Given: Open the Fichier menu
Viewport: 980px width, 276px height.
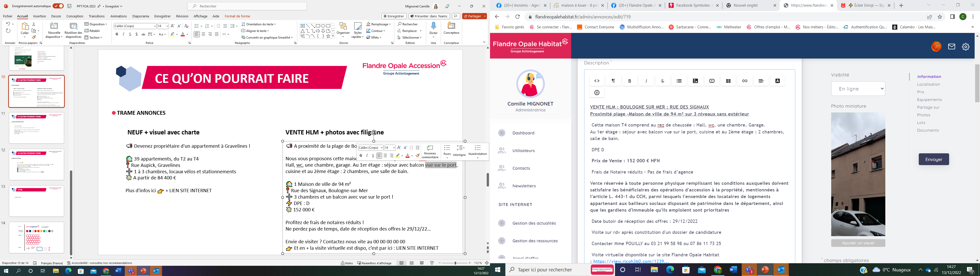Looking at the screenshot, I should coord(8,16).
